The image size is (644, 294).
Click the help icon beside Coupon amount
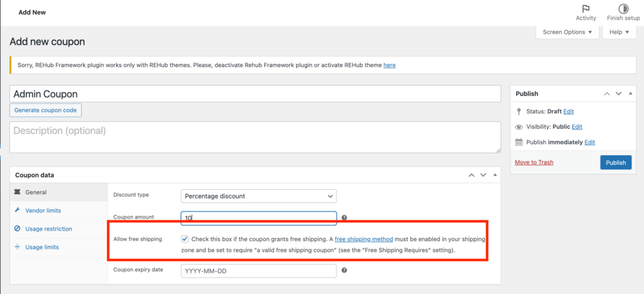pos(344,218)
